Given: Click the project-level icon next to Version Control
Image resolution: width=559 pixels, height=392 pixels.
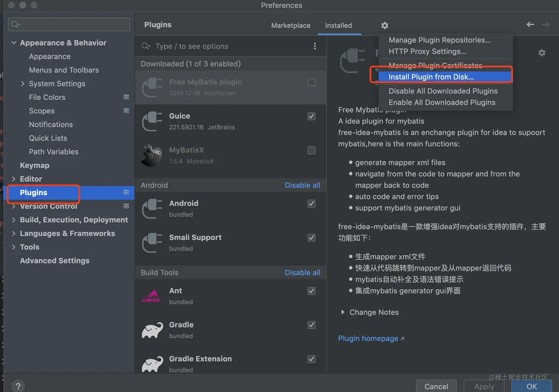Looking at the screenshot, I should pos(126,206).
